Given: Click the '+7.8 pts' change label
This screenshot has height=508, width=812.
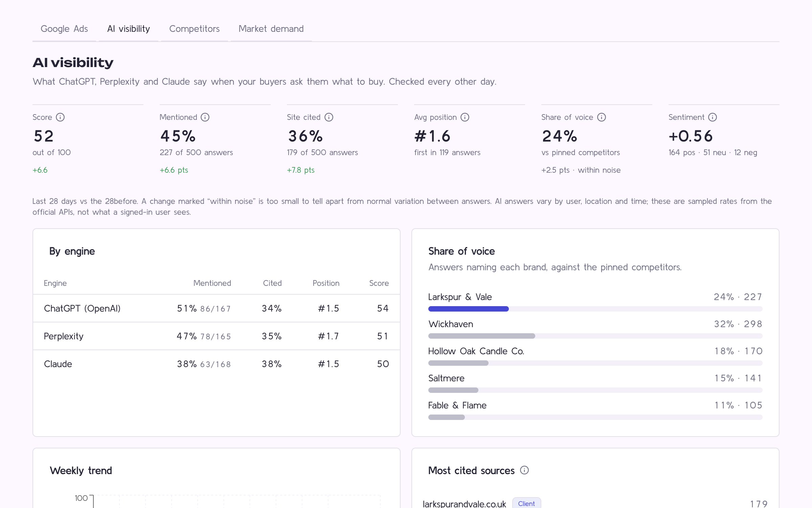Looking at the screenshot, I should pos(301,170).
